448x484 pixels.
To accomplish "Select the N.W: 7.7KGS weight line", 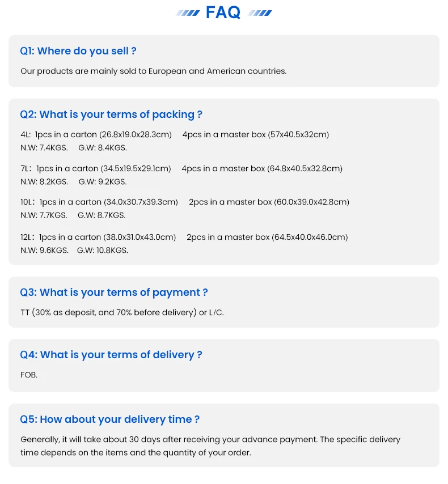I will click(73, 215).
